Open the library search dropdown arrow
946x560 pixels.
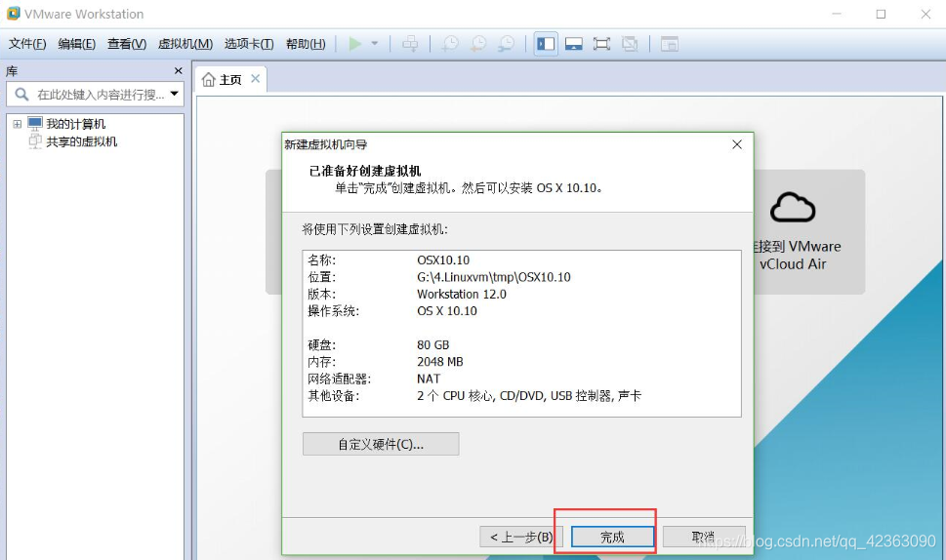click(x=175, y=94)
